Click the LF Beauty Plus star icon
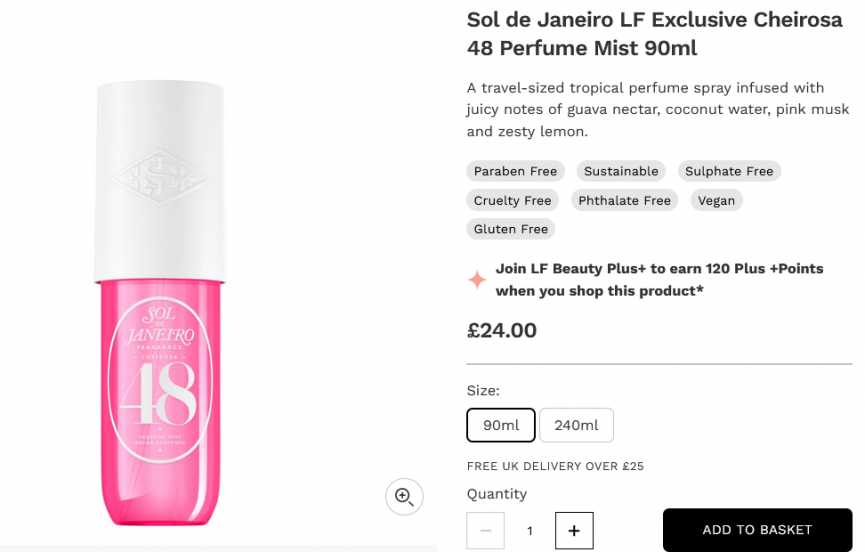The width and height of the screenshot is (865, 552). (477, 280)
